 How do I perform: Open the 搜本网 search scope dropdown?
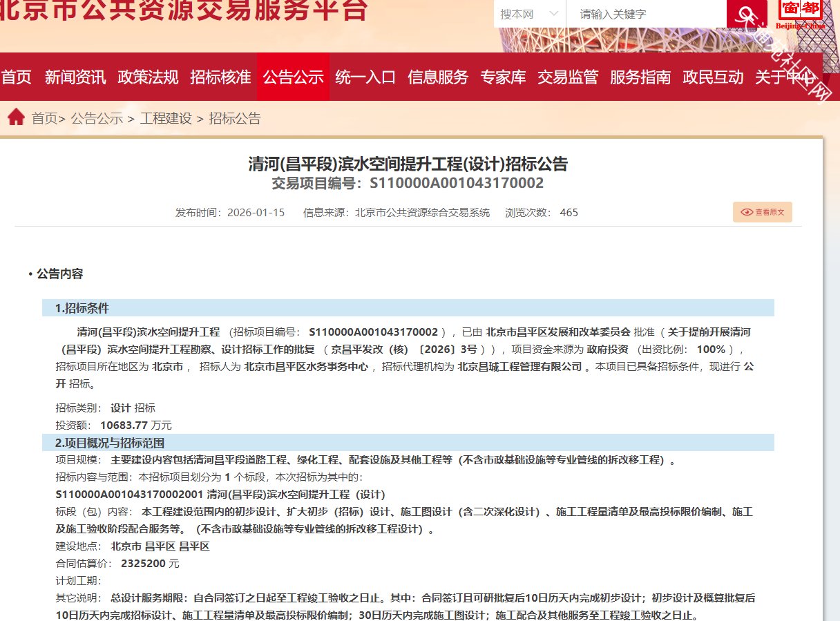[529, 14]
